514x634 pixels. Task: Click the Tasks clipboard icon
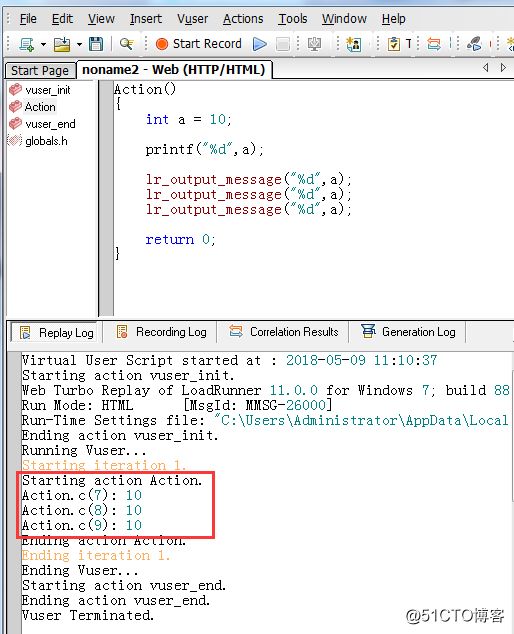pos(393,44)
